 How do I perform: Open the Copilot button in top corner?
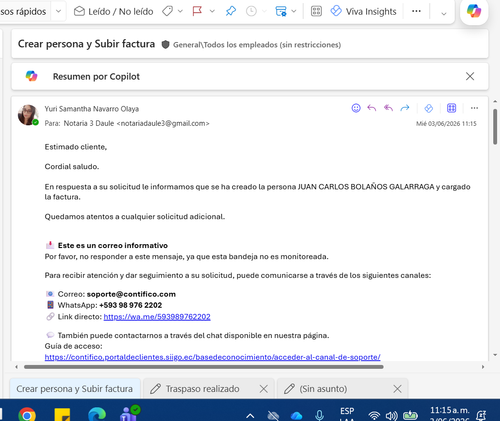click(x=474, y=11)
